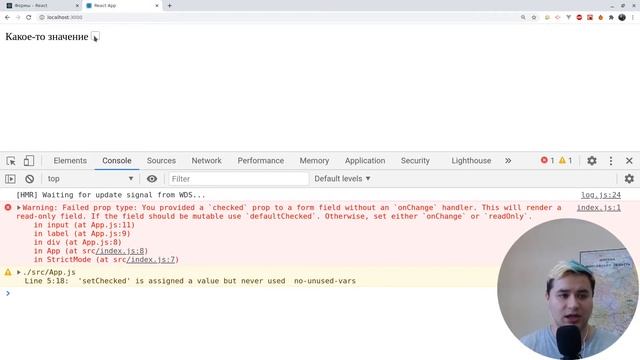Expand the ./src/App.js warning entry
The width and height of the screenshot is (640, 360).
(x=19, y=272)
